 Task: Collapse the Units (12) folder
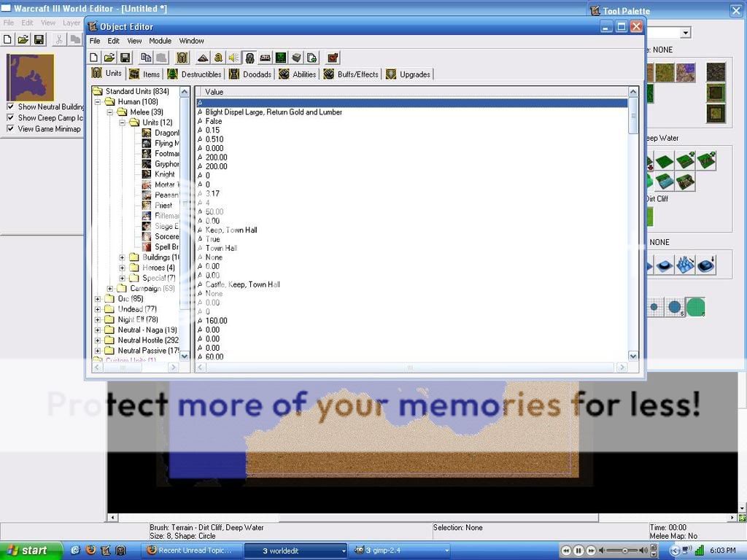click(123, 122)
